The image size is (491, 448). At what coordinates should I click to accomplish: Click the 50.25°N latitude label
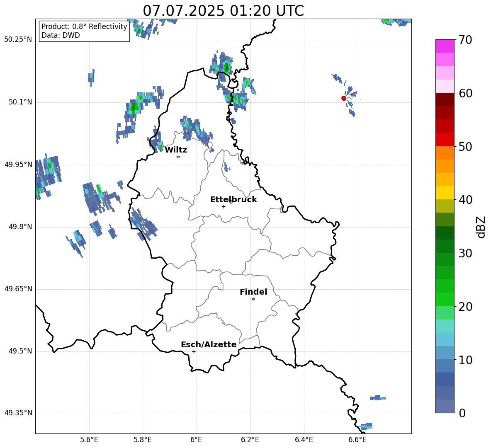point(18,40)
